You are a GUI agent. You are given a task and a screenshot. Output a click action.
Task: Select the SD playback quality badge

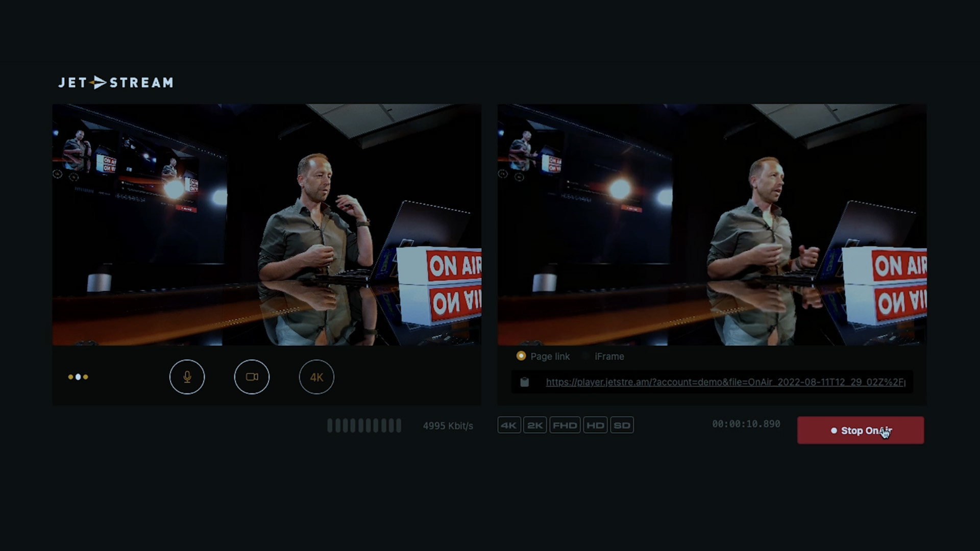pyautogui.click(x=622, y=425)
